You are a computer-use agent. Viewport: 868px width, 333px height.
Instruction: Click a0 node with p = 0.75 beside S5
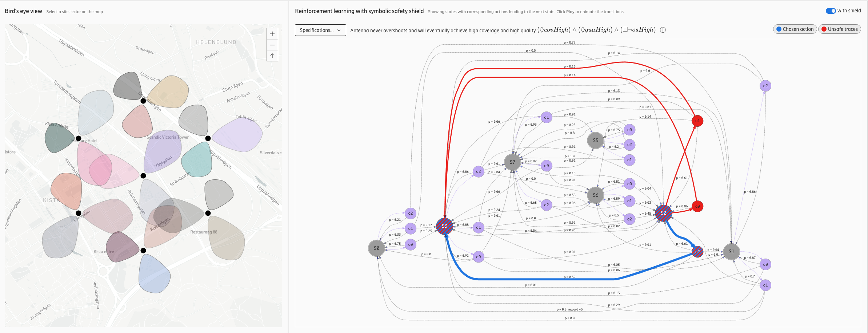[x=629, y=130]
